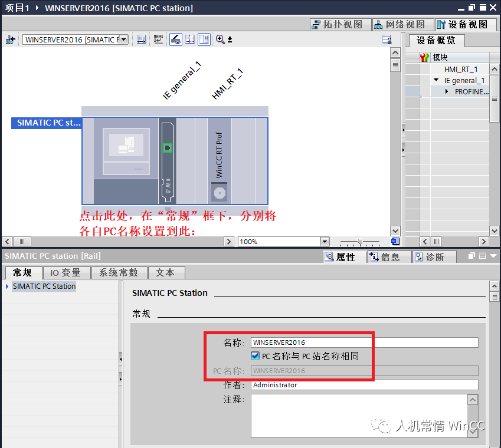Click the horizontal scroll right arrow of device view
The height and width of the screenshot is (448, 501).
click(x=228, y=242)
